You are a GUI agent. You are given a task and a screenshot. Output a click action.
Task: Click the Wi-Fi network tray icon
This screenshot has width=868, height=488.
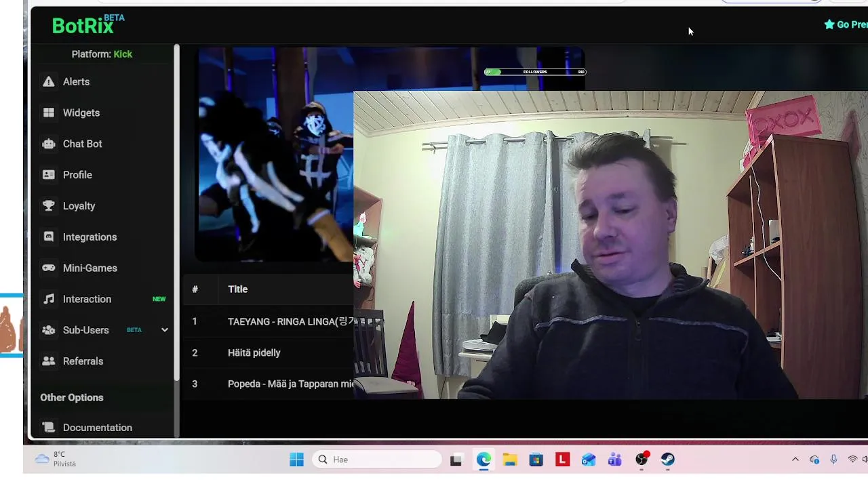(x=852, y=460)
